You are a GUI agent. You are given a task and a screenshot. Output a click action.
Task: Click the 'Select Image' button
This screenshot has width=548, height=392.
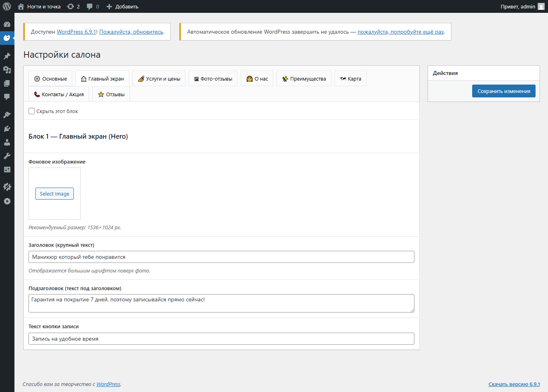tap(55, 194)
